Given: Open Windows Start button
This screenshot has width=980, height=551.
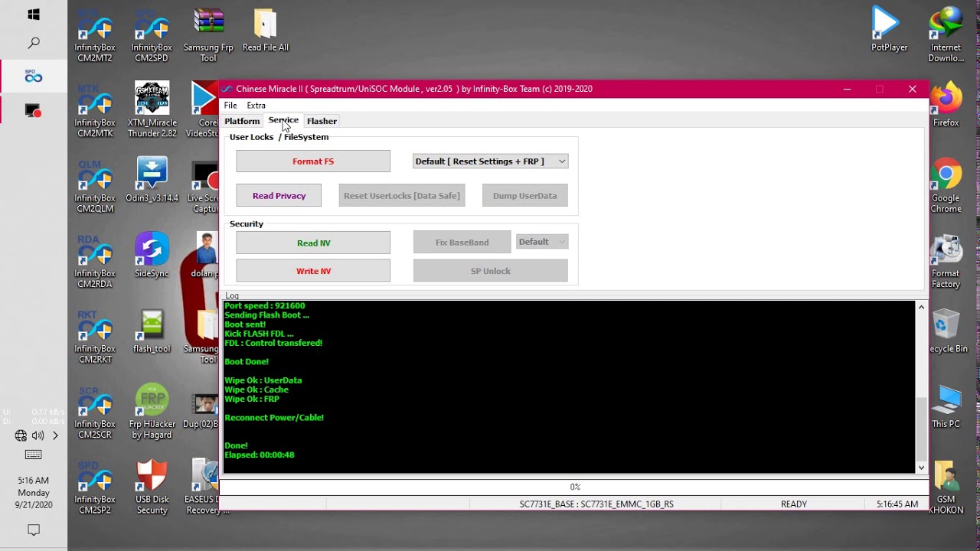Looking at the screenshot, I should coord(34,15).
